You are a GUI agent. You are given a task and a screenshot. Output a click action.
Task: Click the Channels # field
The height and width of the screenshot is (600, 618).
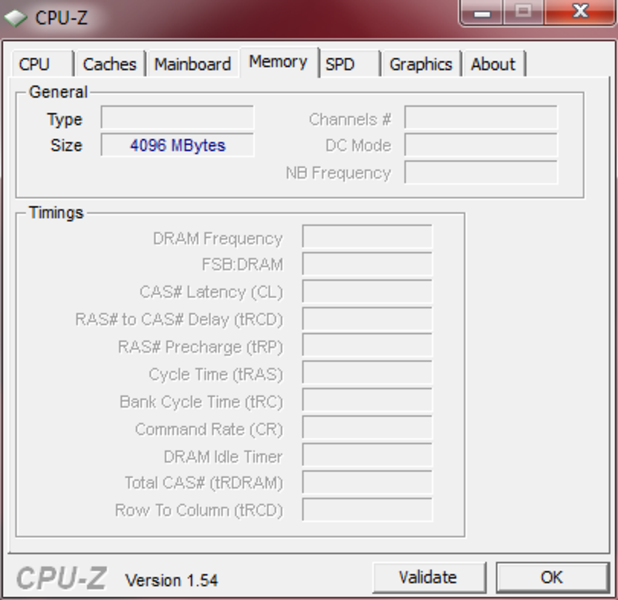481,117
